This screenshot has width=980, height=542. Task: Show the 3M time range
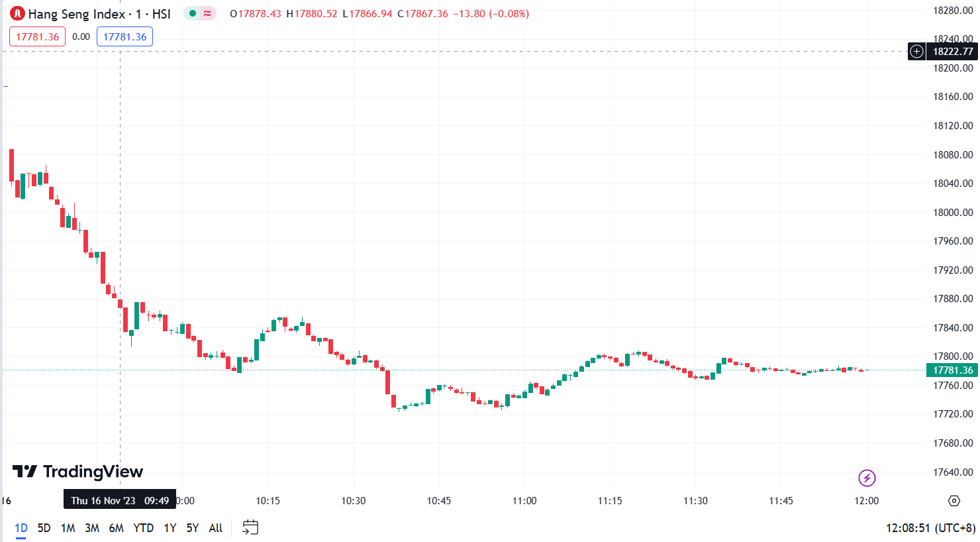point(92,528)
